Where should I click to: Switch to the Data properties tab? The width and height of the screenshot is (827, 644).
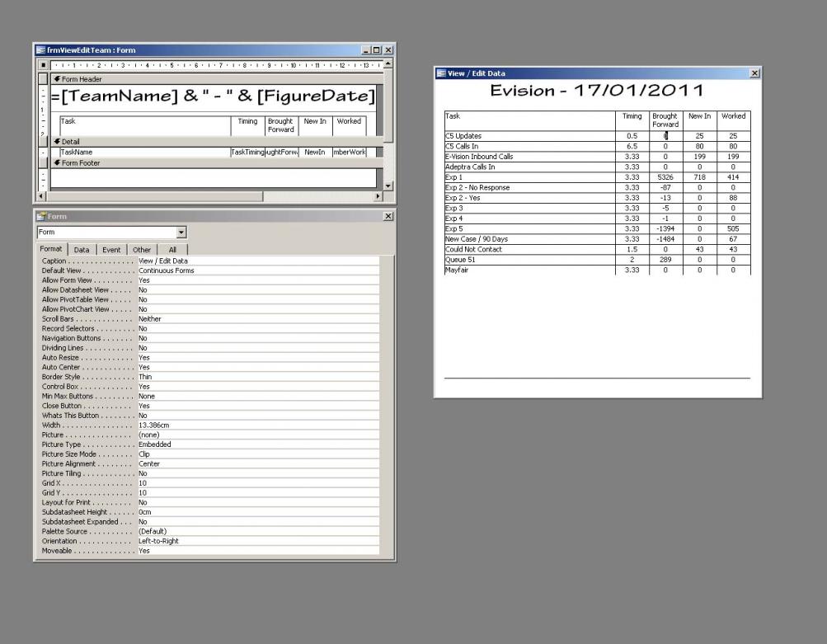click(x=82, y=250)
